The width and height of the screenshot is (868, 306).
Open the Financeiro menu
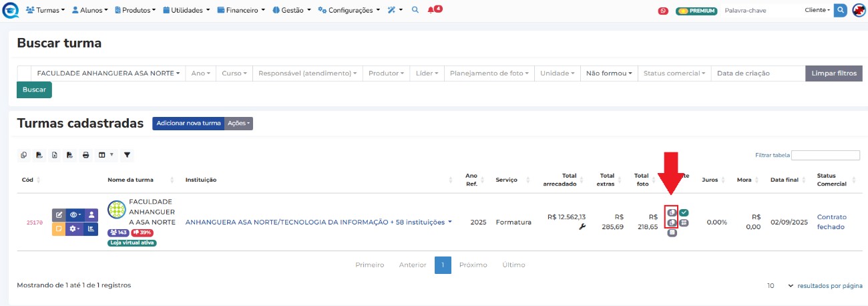coord(245,10)
